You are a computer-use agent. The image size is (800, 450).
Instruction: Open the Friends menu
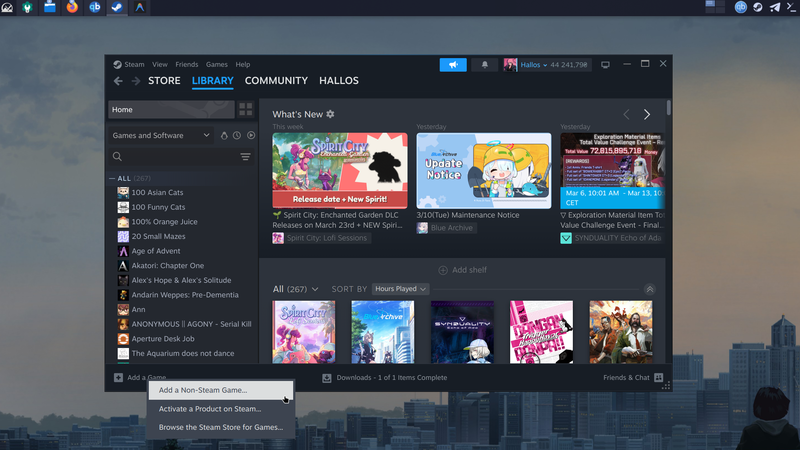(187, 64)
